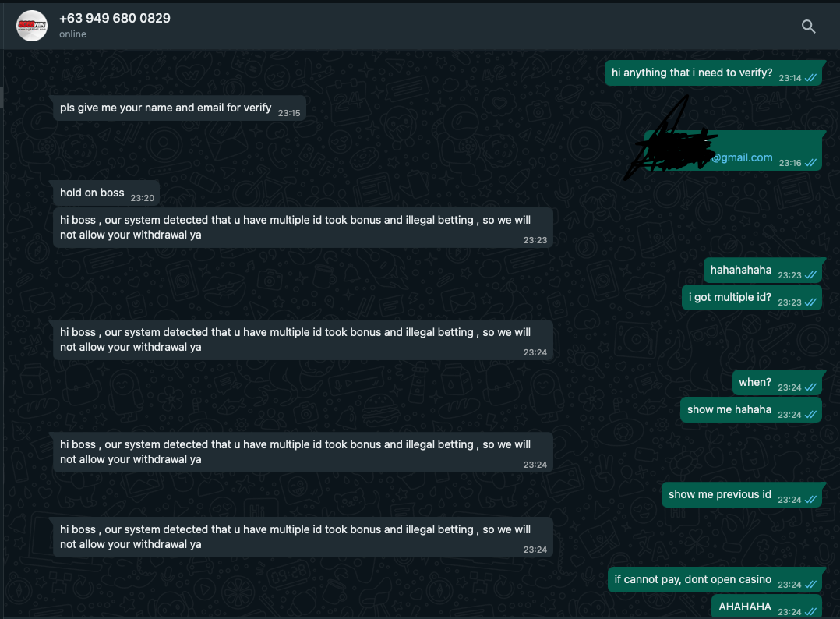The width and height of the screenshot is (840, 619).
Task: Click read ticks on 'when?' message
Action: (x=810, y=387)
